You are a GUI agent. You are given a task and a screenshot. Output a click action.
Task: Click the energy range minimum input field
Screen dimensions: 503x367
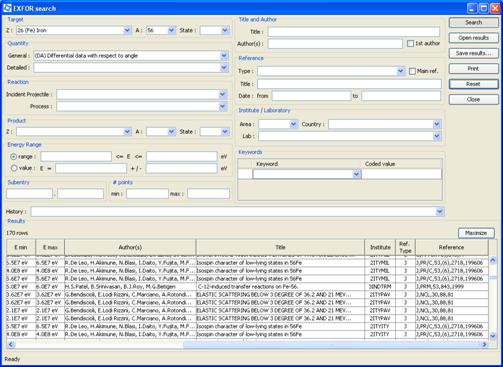(x=76, y=156)
